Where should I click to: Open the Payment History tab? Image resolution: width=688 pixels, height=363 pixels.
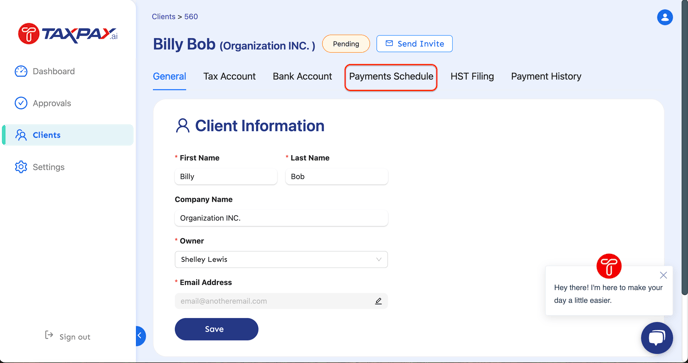(x=546, y=76)
